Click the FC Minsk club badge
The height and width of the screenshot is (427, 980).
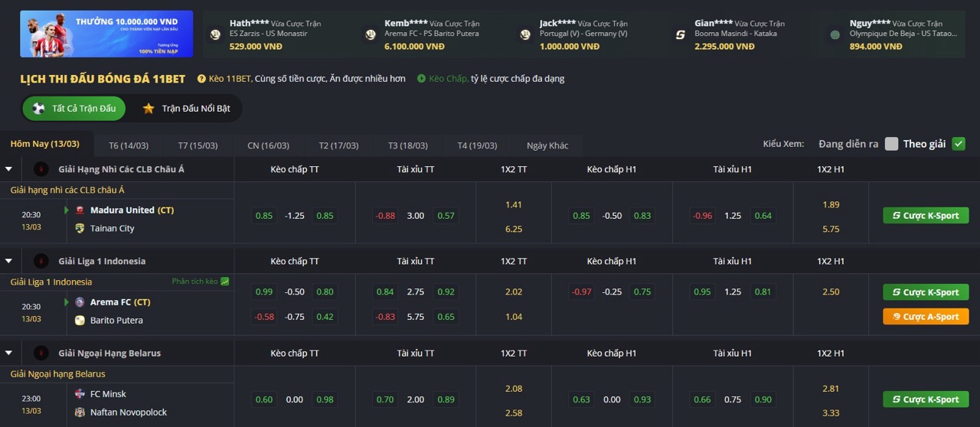pos(80,394)
